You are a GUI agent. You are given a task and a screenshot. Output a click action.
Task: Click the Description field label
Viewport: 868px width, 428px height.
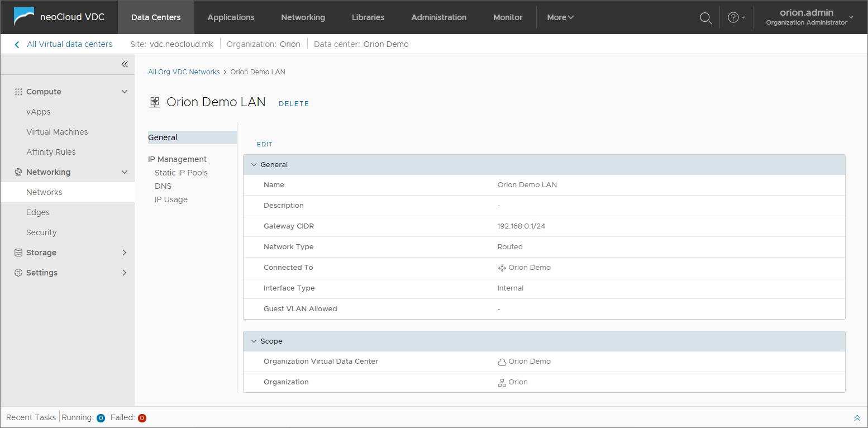click(284, 206)
